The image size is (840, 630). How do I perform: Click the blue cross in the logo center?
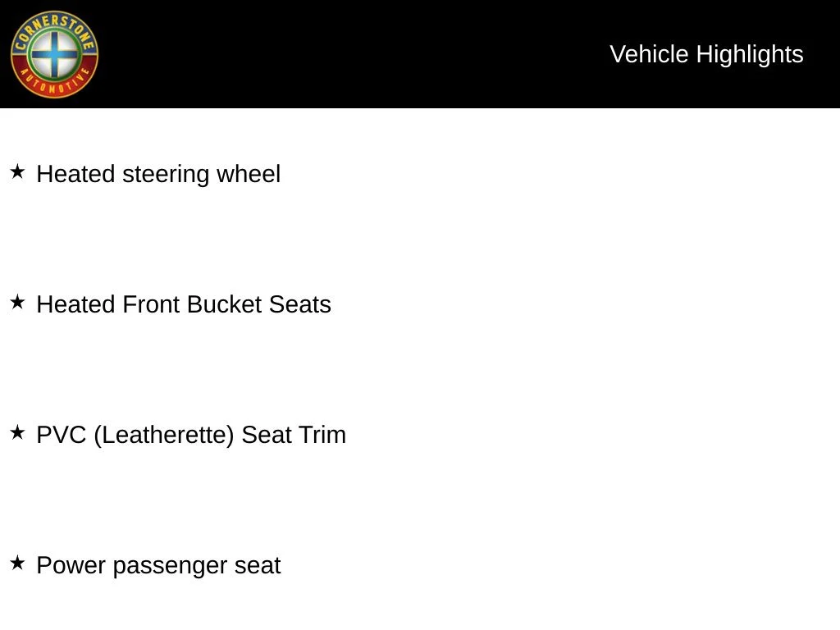pos(53,53)
